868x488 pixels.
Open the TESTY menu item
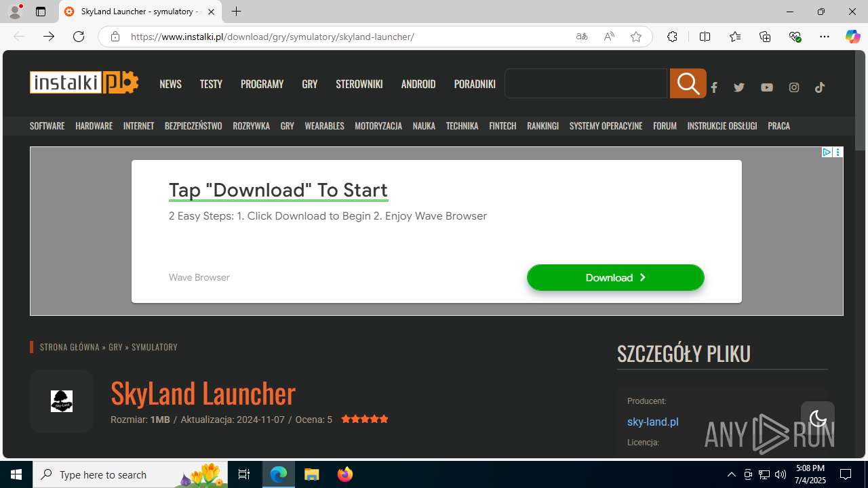point(211,83)
